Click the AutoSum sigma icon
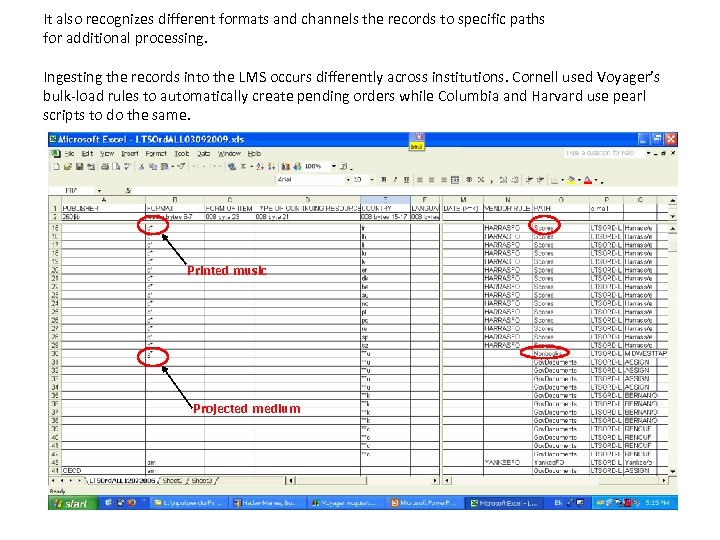The width and height of the screenshot is (720, 540). (x=243, y=167)
